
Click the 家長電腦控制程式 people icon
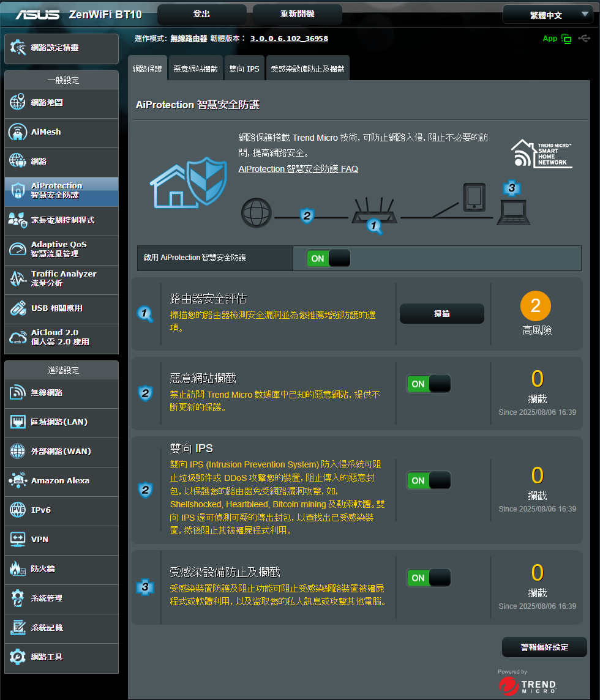18,220
